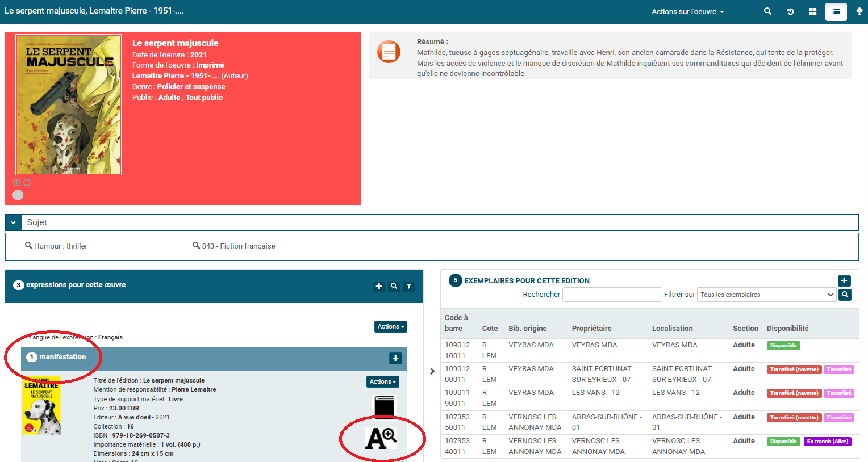
Task: Click the tree icon in the top bar
Action: click(859, 11)
